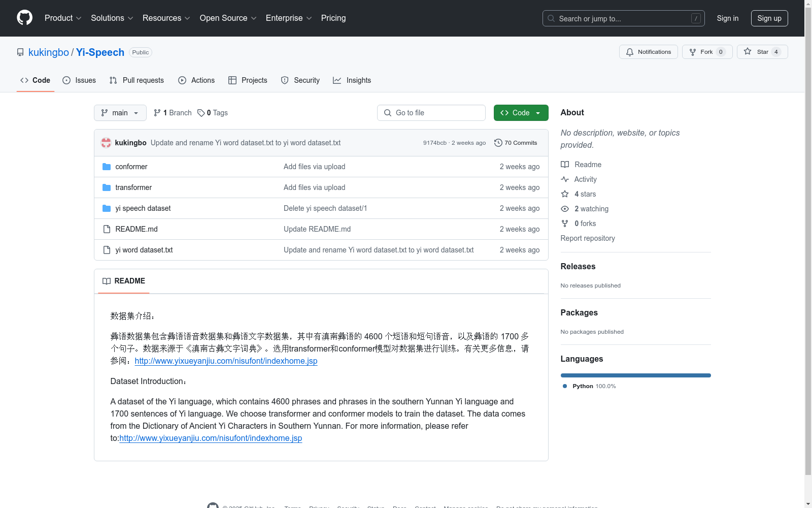Select the Code tab
The image size is (812, 508).
(x=36, y=80)
